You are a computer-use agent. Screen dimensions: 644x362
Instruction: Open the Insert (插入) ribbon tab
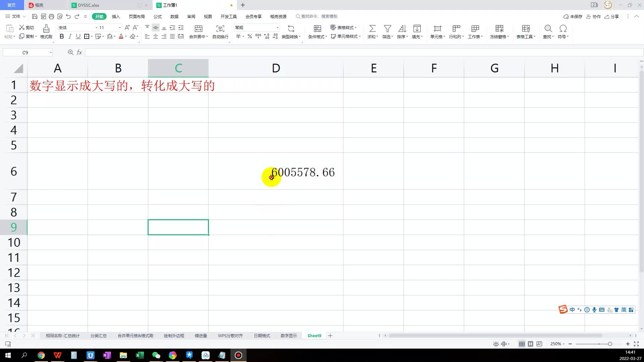[116, 16]
